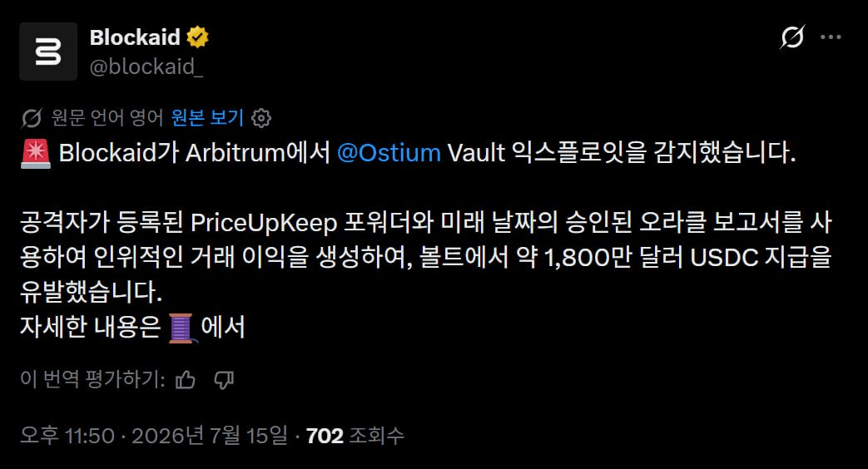Click the red siren emoji
The image size is (868, 469).
[x=36, y=153]
